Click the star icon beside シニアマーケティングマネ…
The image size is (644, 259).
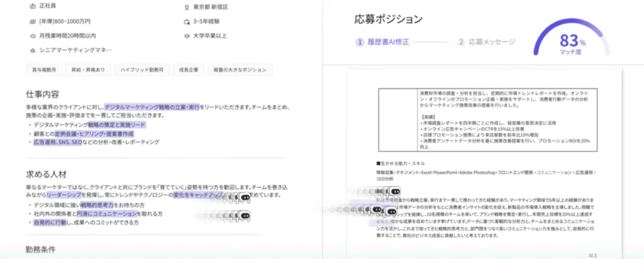click(33, 50)
